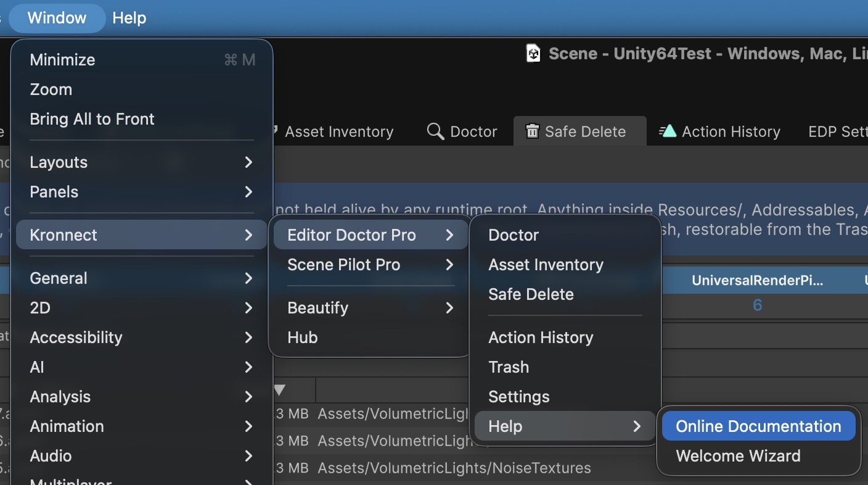This screenshot has height=485, width=868.
Task: Click the Safe Delete trash icon
Action: [532, 131]
